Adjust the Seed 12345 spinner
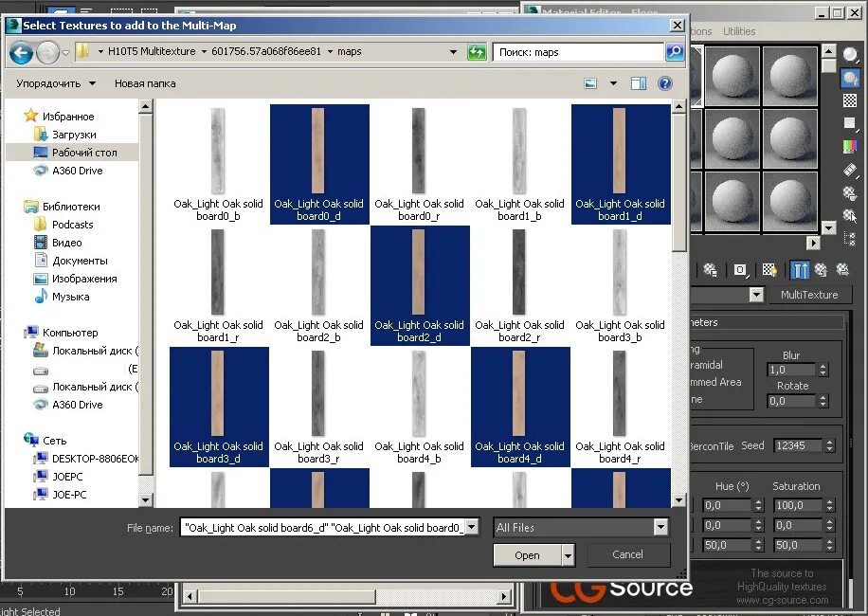The height and width of the screenshot is (616, 868). [x=829, y=445]
